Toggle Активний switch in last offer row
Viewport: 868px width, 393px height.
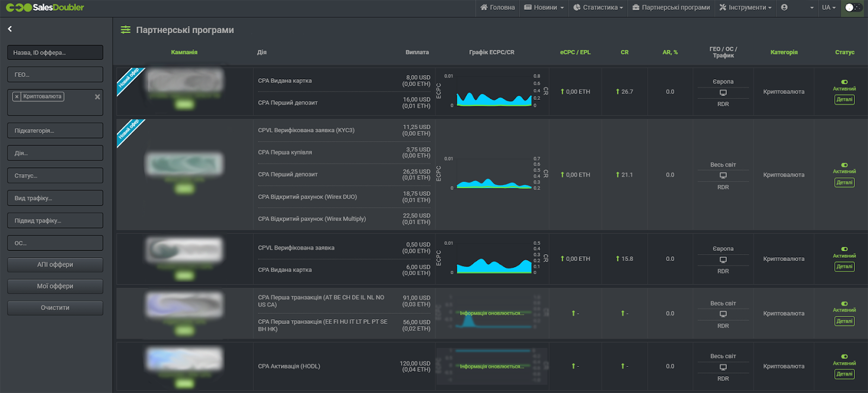[844, 357]
